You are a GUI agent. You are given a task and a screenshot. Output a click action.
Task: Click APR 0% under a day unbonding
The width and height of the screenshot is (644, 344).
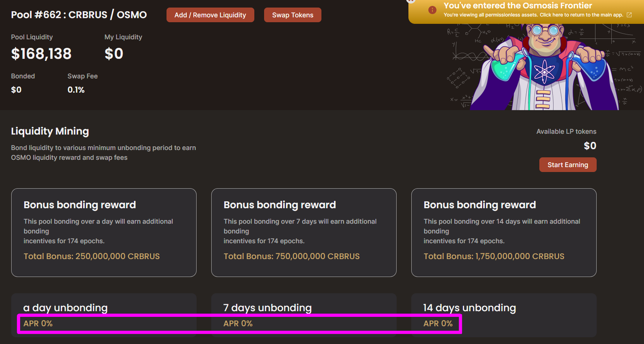(x=38, y=324)
